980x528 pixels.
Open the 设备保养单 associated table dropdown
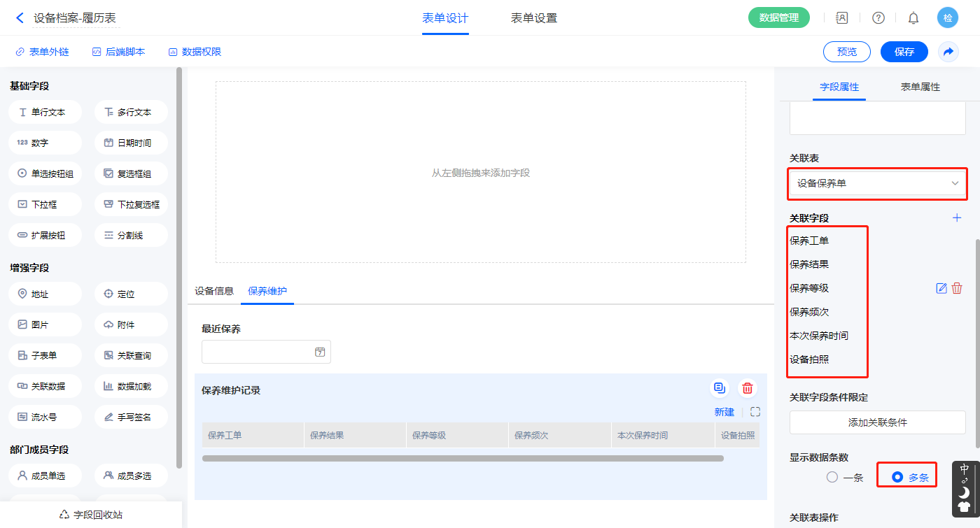[x=877, y=183]
